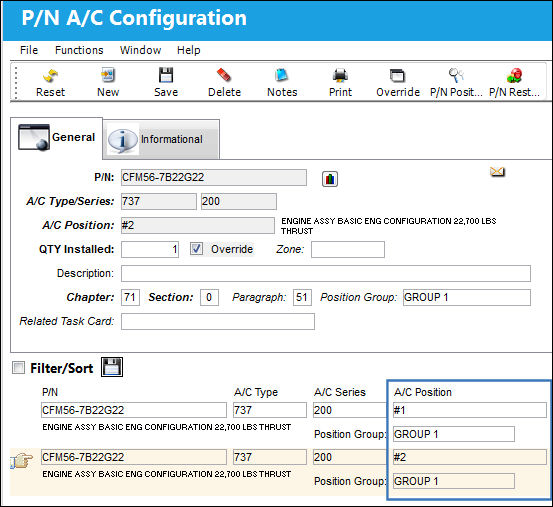The width and height of the screenshot is (553, 507).
Task: Select the A/C Position #1 cell
Action: click(470, 410)
